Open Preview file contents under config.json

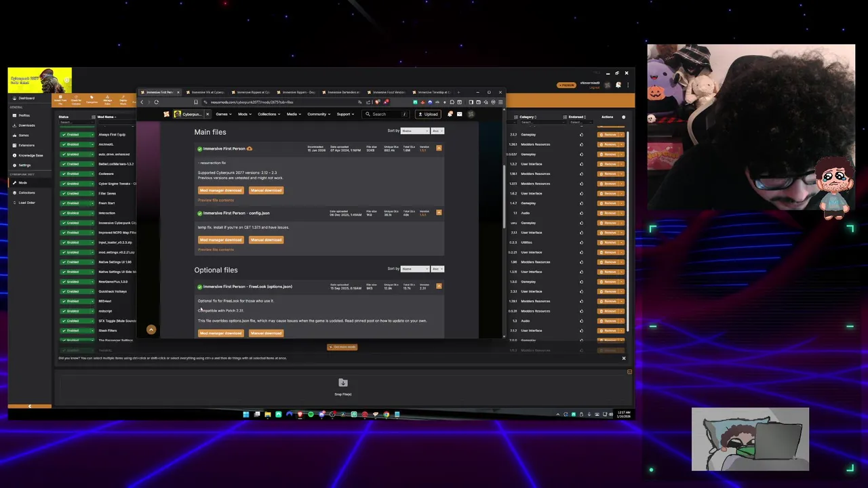[216, 249]
